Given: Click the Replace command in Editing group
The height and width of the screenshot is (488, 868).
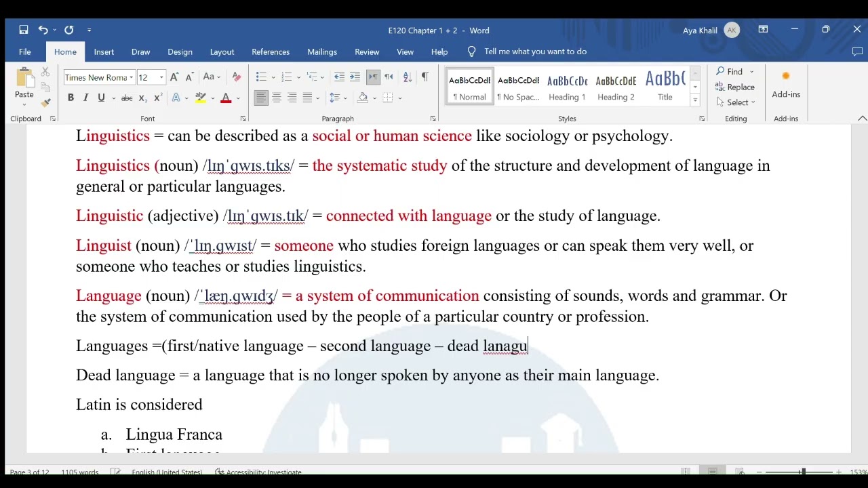Looking at the screenshot, I should coord(735,87).
